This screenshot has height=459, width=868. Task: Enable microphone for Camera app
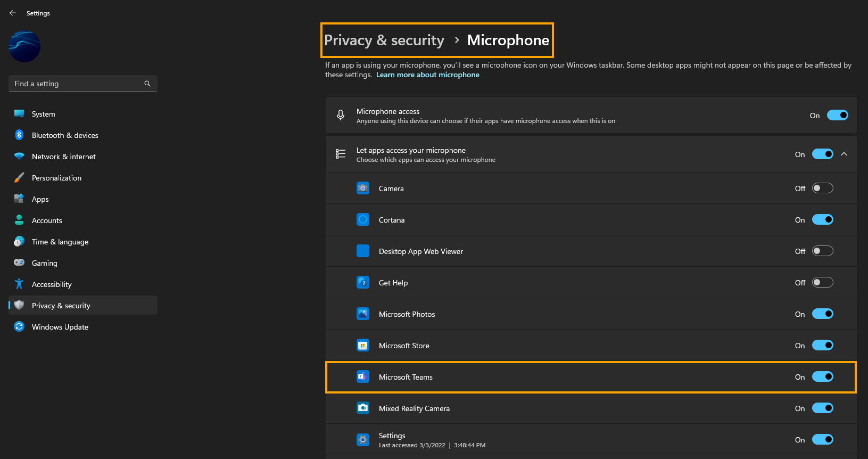point(822,188)
